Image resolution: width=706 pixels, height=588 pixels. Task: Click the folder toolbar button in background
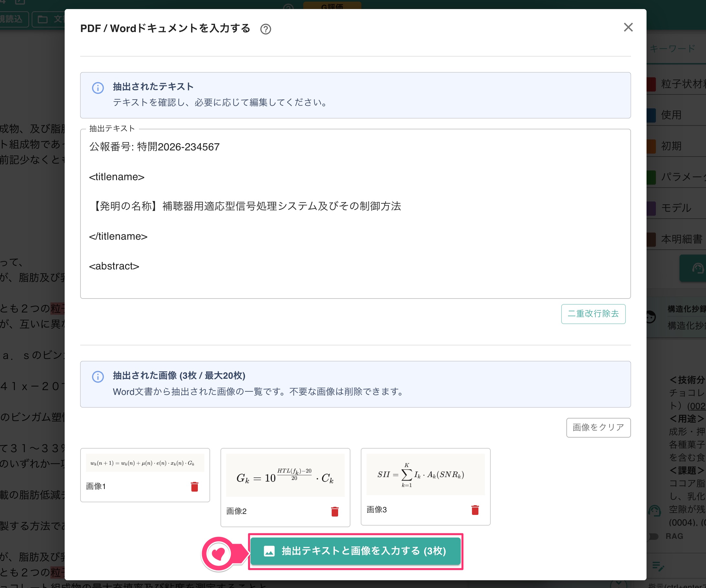point(49,19)
